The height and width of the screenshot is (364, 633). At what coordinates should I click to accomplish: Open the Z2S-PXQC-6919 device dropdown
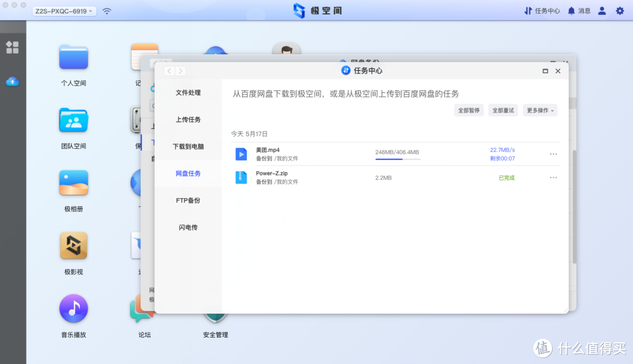[x=63, y=10]
